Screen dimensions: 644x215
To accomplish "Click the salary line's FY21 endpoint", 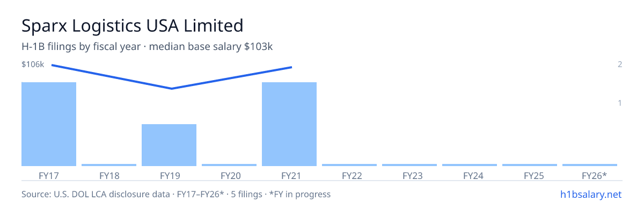I will point(291,67).
